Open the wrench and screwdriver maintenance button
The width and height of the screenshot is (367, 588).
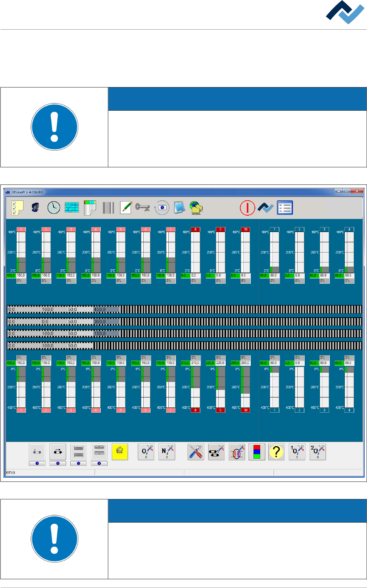pos(196,452)
